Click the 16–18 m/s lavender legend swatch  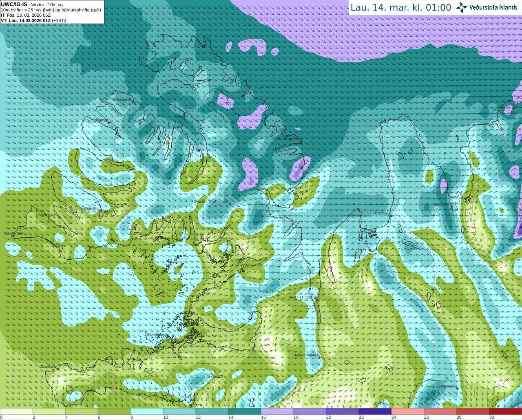[277, 411]
